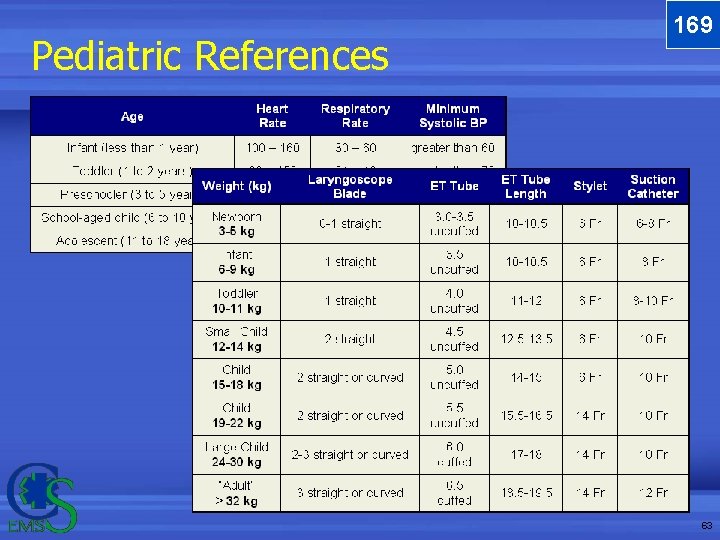Click the 14-15 tube length cell
Viewport: 720px width, 540px height.
click(x=526, y=377)
